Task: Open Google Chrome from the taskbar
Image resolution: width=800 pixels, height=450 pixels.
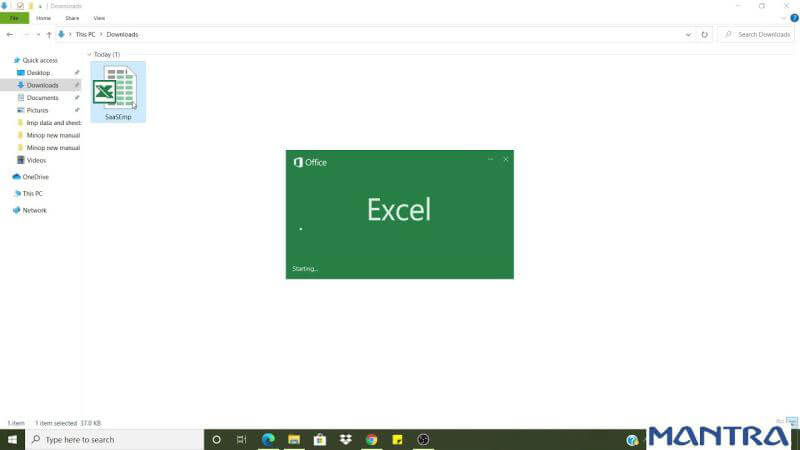Action: click(x=371, y=439)
